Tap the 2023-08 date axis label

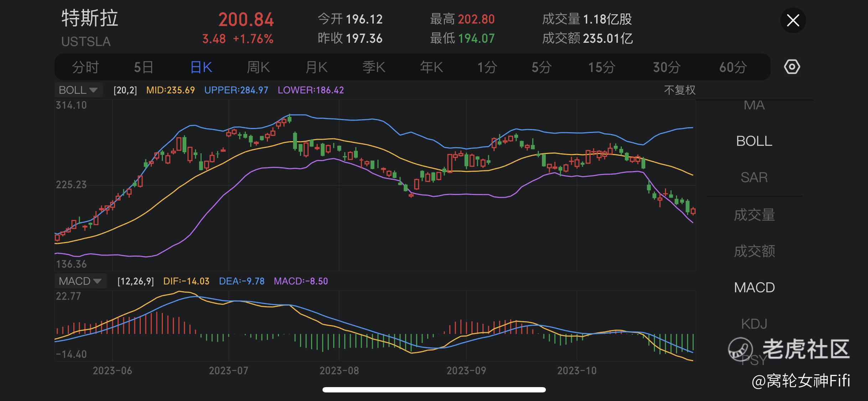pos(339,371)
